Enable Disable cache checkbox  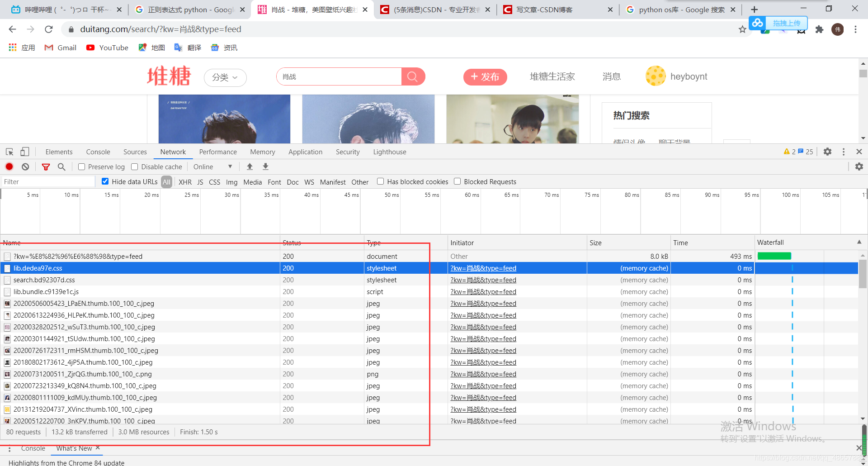click(135, 167)
